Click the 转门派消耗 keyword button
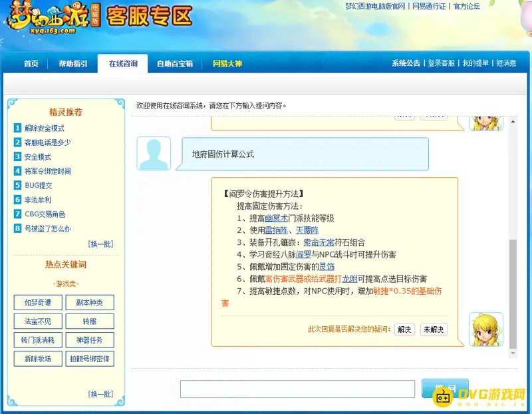The height and width of the screenshot is (414, 532). [x=38, y=340]
